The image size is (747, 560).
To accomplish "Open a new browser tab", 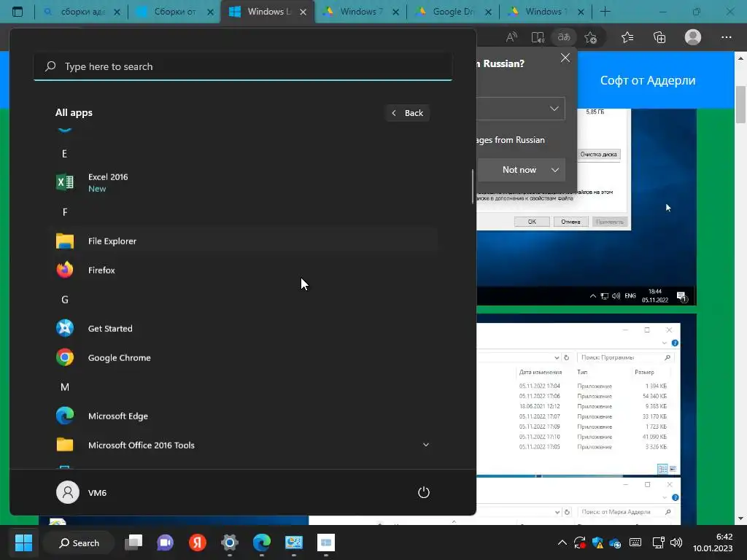I will coord(605,12).
